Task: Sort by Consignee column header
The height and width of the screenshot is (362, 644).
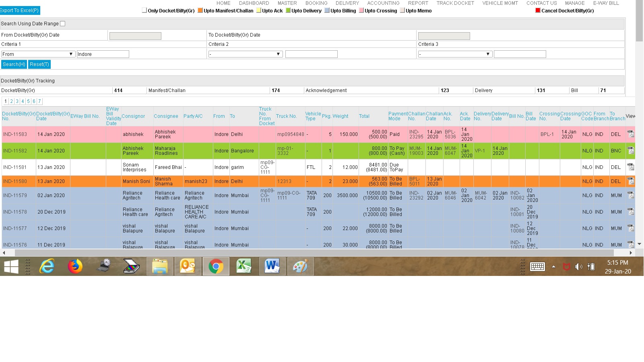Action: coord(166,116)
